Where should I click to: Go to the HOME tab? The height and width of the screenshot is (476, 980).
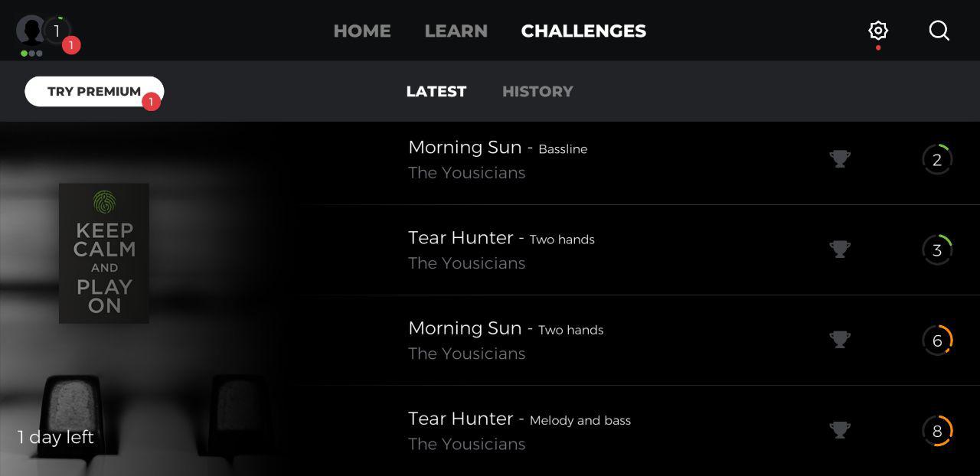click(362, 31)
